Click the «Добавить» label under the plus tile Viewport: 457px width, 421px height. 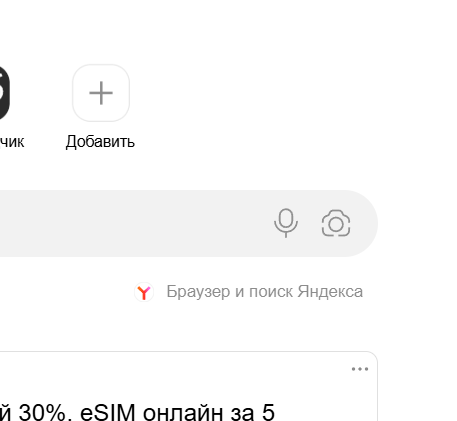100,142
